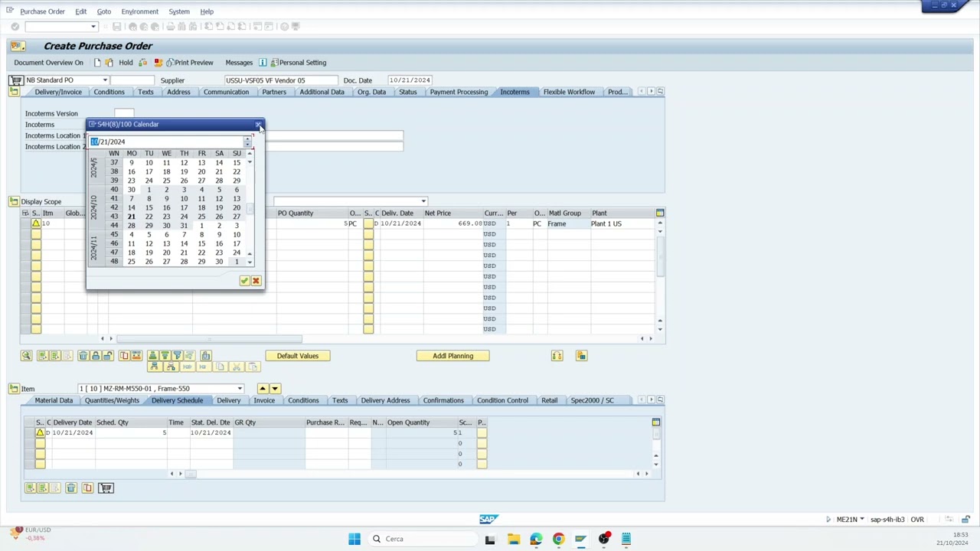Click Document Overview On button
Image resolution: width=980 pixels, height=551 pixels.
tap(48, 63)
